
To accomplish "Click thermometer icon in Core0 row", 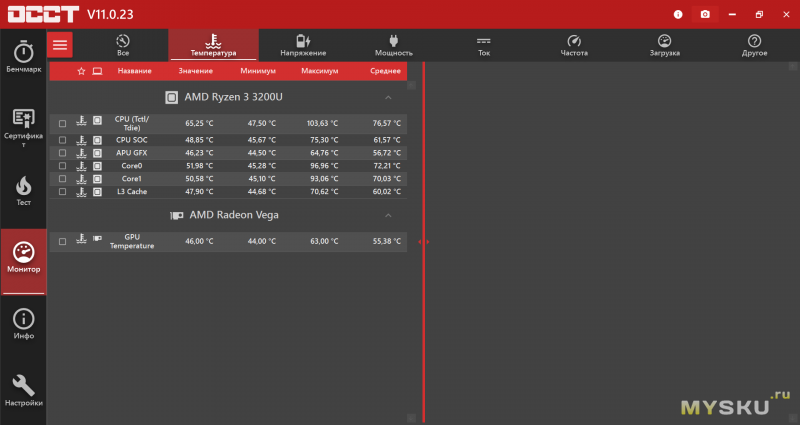I will click(x=81, y=166).
